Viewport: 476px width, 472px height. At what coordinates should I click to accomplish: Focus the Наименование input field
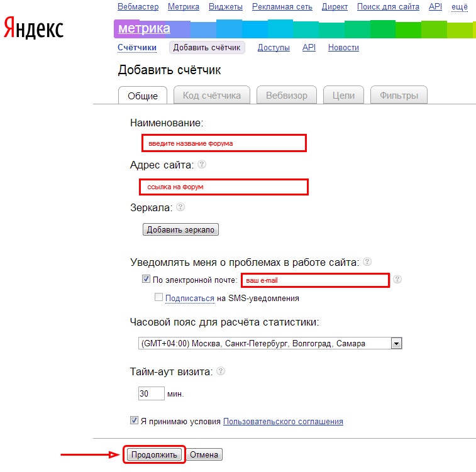click(224, 143)
